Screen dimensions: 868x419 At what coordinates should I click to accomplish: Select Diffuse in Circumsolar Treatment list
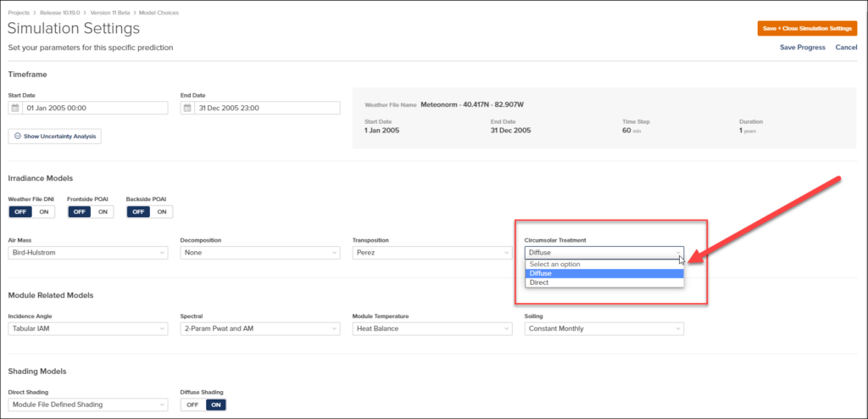pyautogui.click(x=604, y=273)
